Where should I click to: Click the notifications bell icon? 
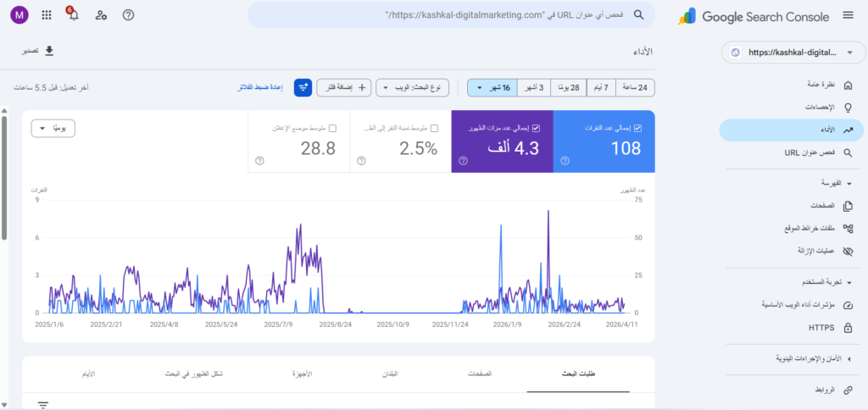click(73, 15)
